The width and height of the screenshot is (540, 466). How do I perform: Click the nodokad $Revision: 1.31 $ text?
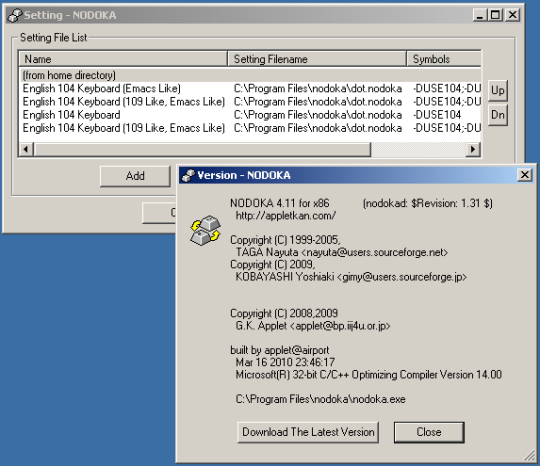point(428,203)
